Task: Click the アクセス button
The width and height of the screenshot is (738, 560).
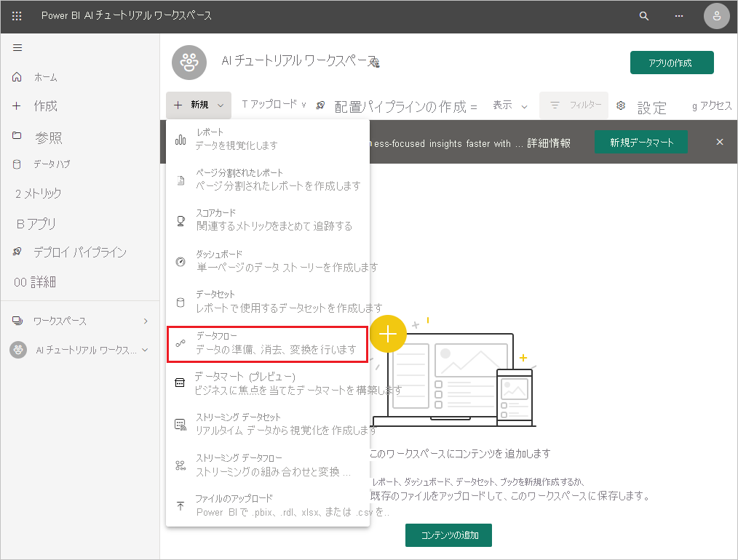Action: click(x=712, y=105)
